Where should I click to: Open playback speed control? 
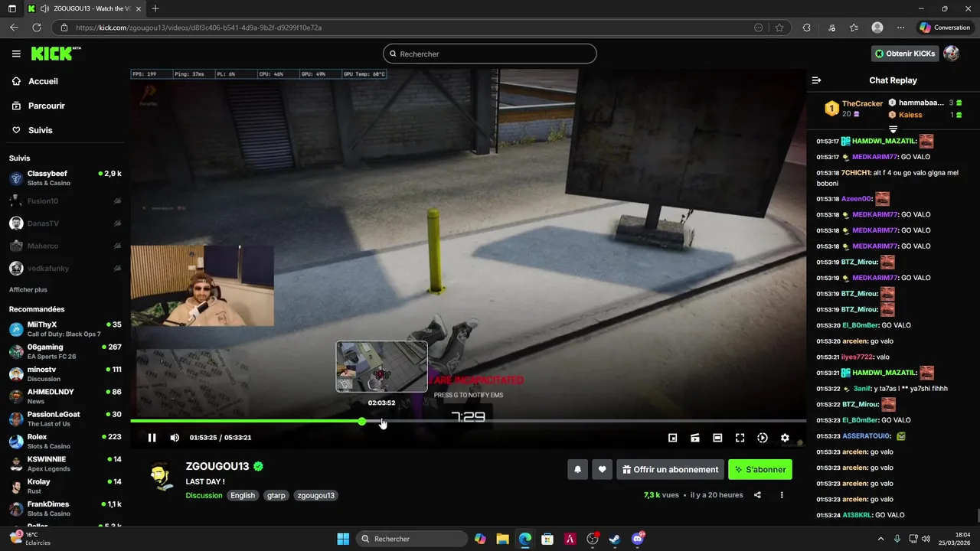tap(763, 438)
